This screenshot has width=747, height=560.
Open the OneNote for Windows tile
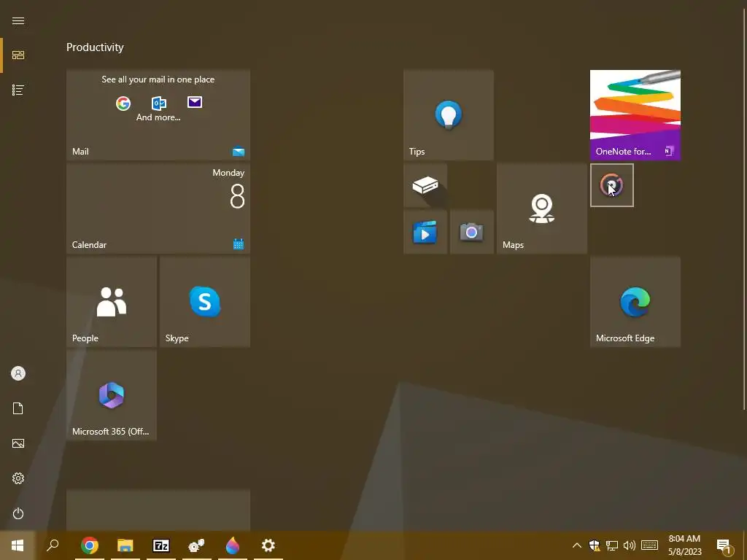pyautogui.click(x=635, y=114)
